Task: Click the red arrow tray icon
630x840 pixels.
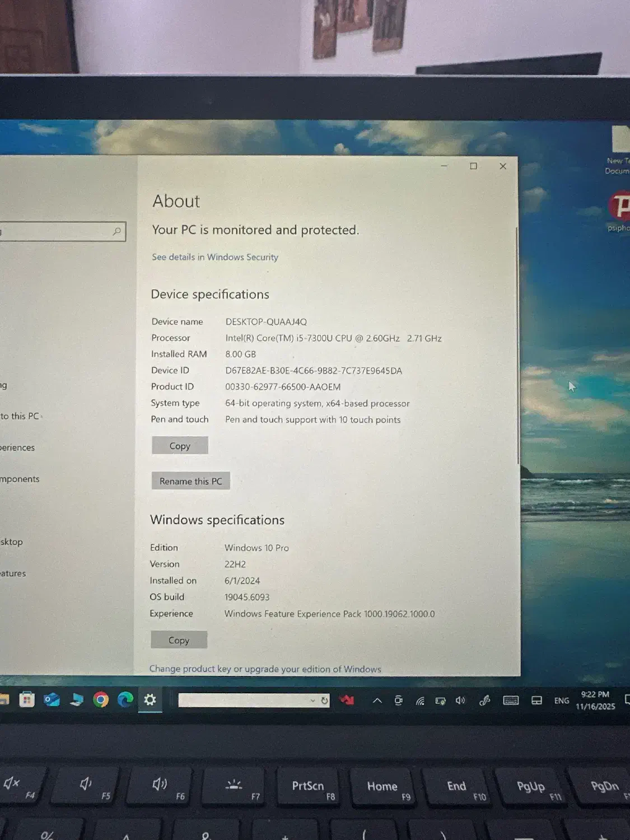Action: coord(347,700)
